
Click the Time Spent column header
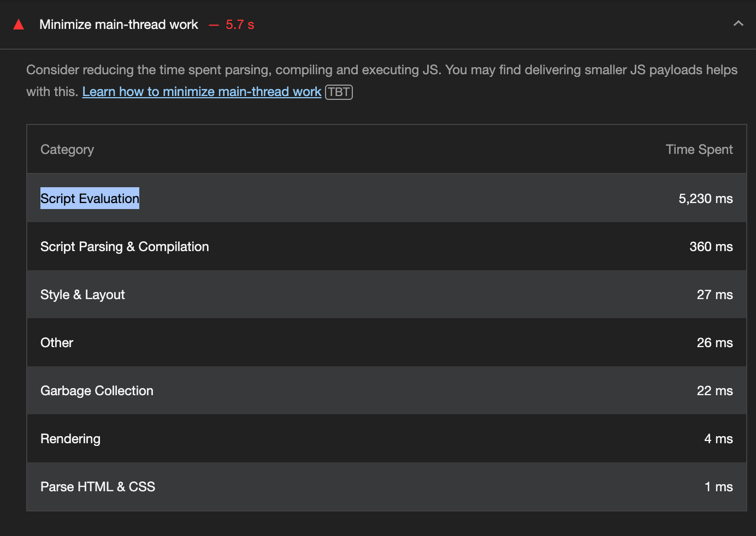click(x=699, y=150)
